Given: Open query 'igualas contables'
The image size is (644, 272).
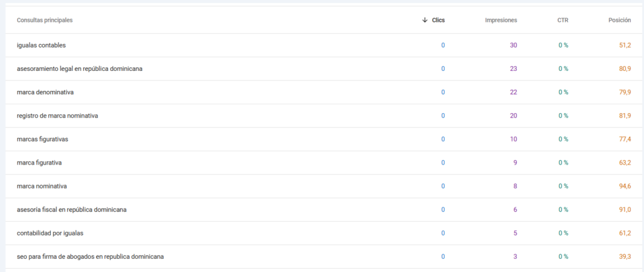Looking at the screenshot, I should click(x=41, y=45).
